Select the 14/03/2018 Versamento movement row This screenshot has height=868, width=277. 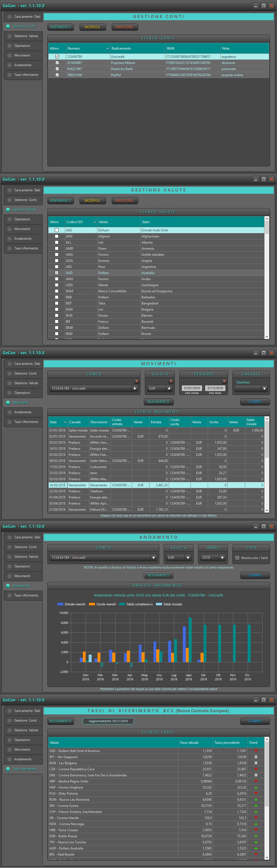coord(156,485)
